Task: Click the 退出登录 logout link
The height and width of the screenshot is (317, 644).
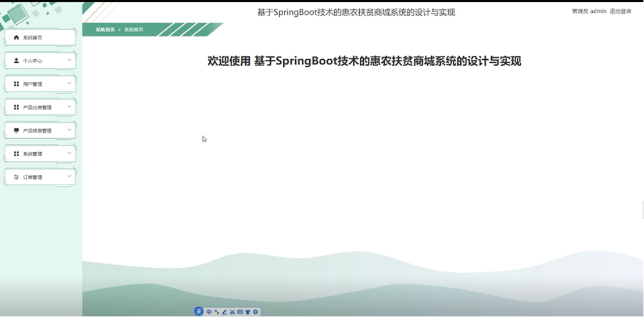Action: point(620,12)
